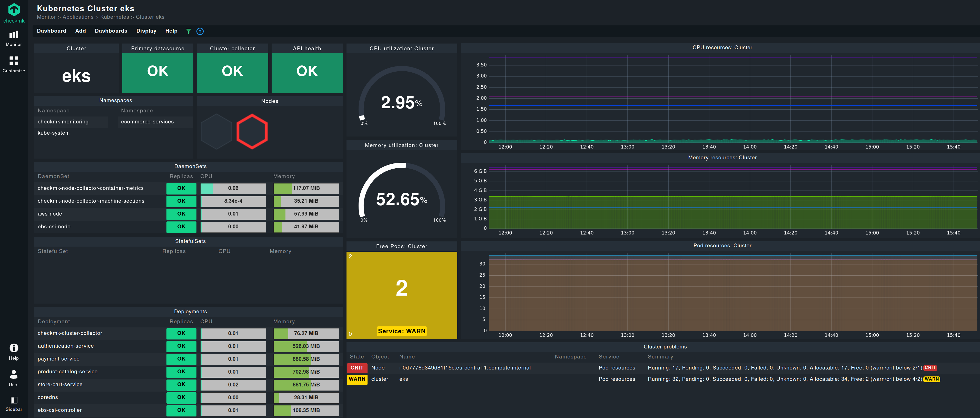
Task: Sort Cluster problems by State column
Action: pos(357,357)
